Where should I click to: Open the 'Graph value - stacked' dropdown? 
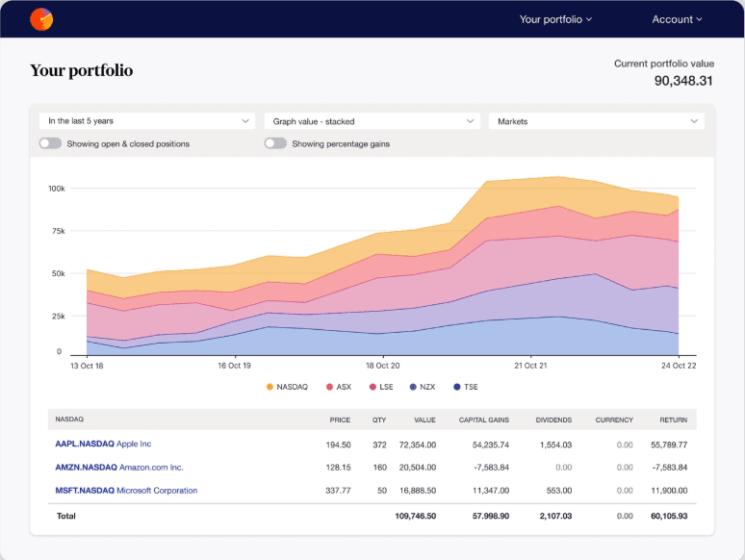(372, 121)
